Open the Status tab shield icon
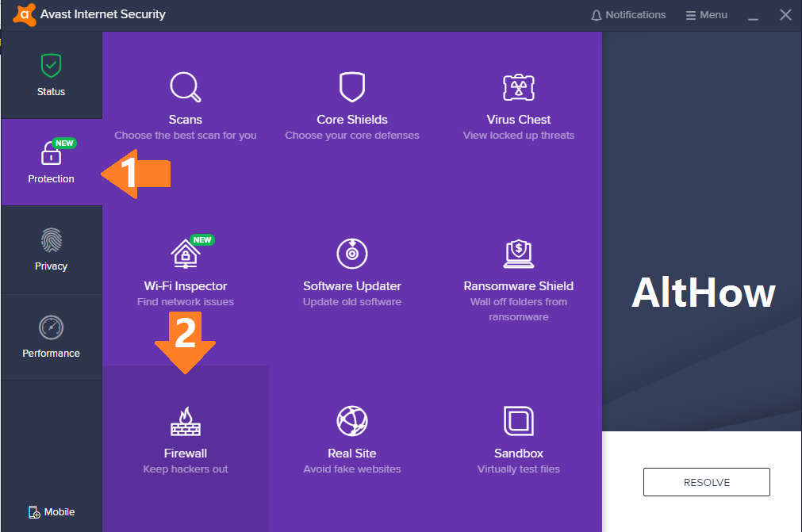802x532 pixels. [51, 66]
